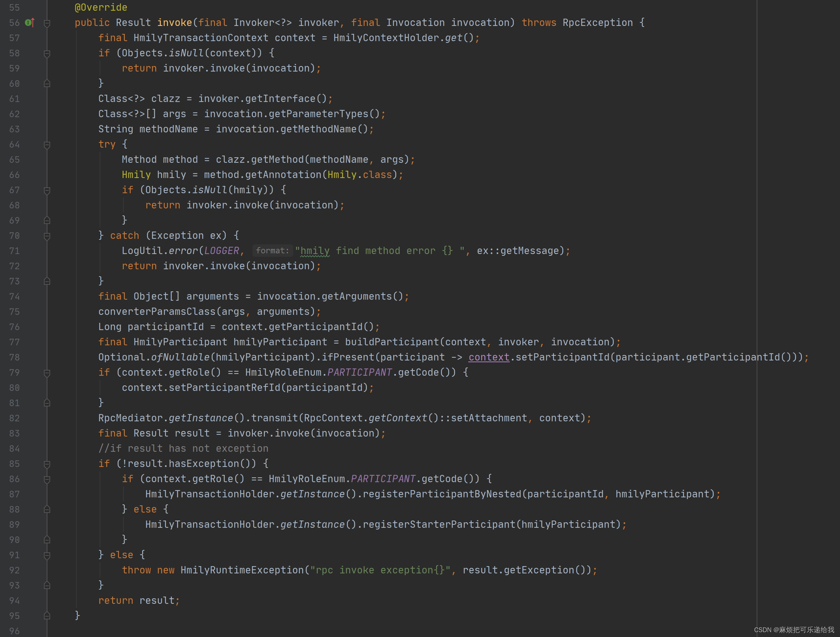
Task: Click ofNullable on line 78
Action: pyautogui.click(x=181, y=357)
